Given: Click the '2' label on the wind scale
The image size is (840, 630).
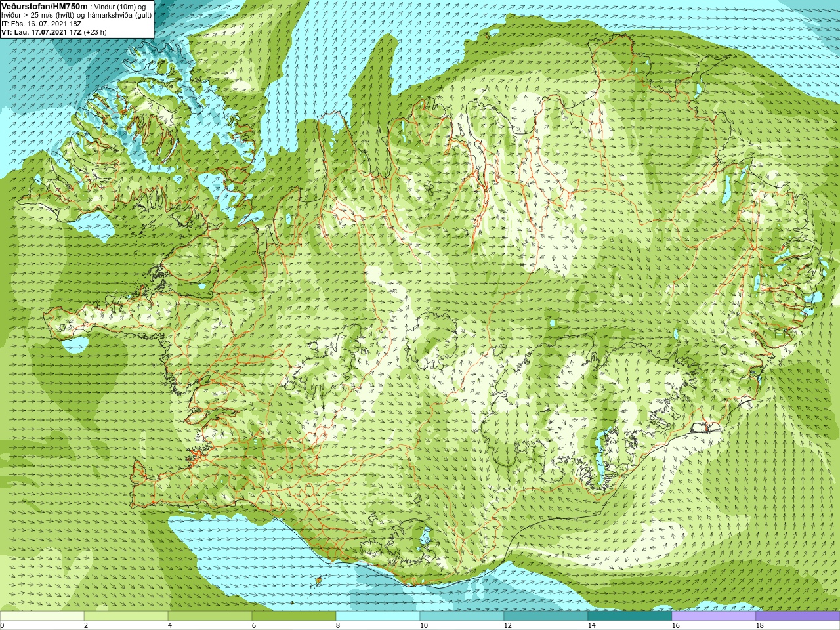Looking at the screenshot, I should [x=86, y=625].
